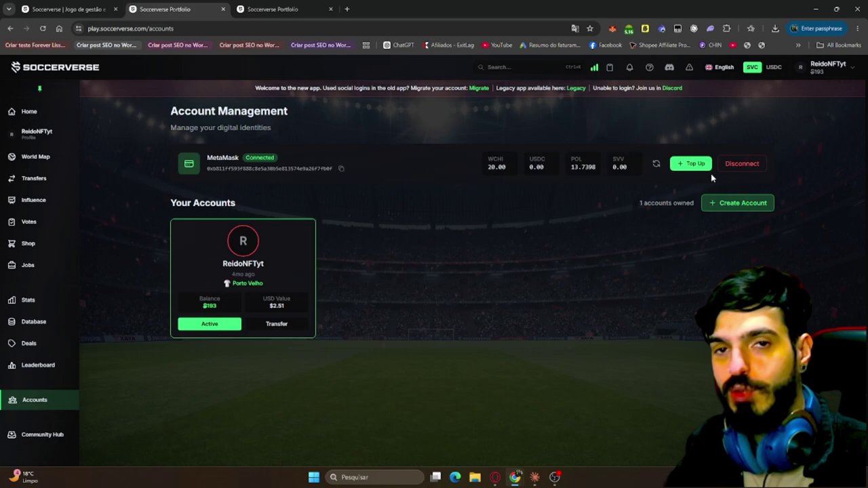
Task: Focus the Soccerverse search field
Action: click(x=529, y=67)
